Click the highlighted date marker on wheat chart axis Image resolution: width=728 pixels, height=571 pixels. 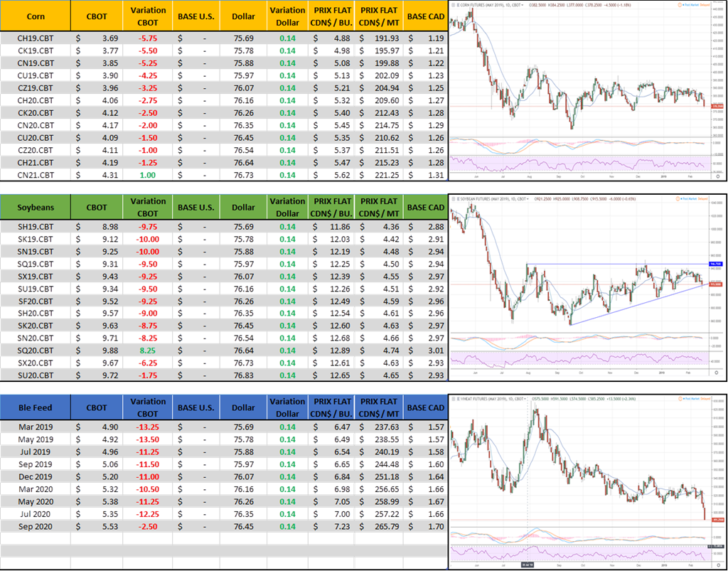click(527, 563)
